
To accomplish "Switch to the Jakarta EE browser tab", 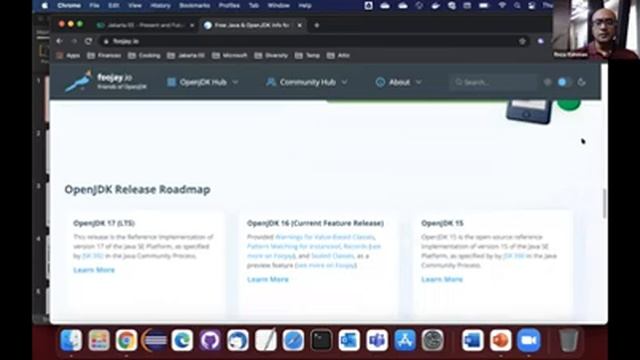I will [145, 25].
